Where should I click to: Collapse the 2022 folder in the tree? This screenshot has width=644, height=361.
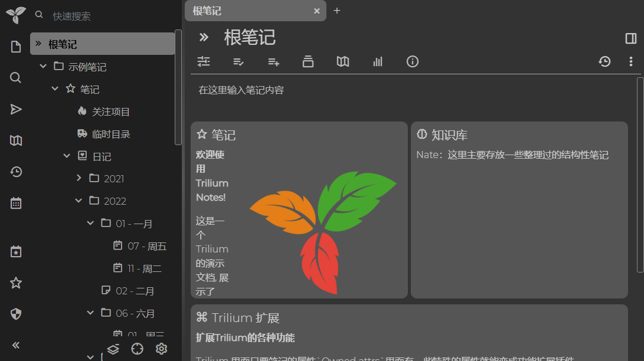coord(79,201)
